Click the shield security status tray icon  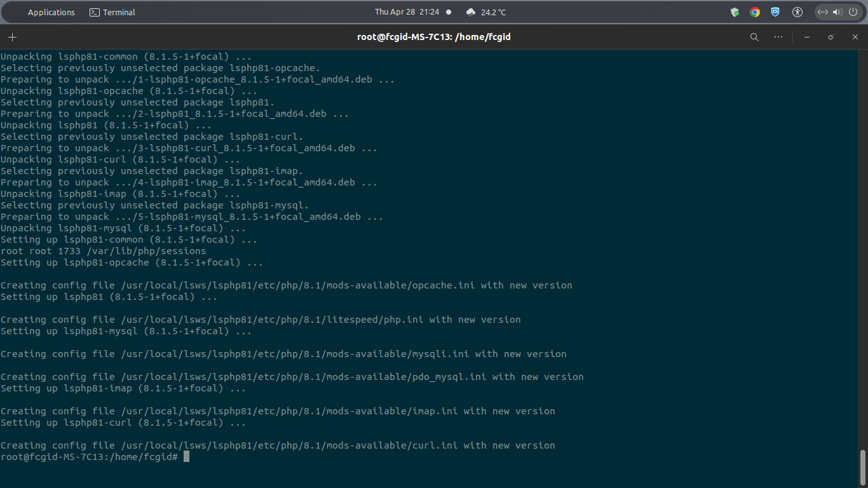735,12
